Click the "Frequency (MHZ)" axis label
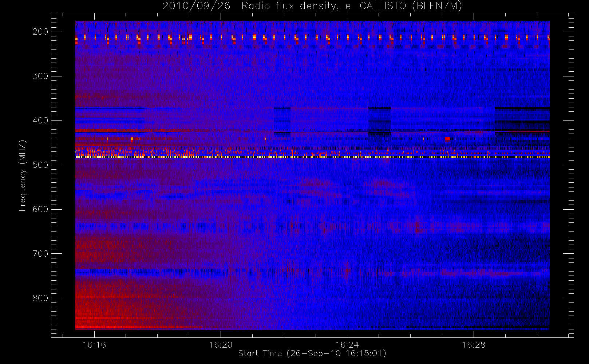Viewport: 589px width, 364px height. click(x=22, y=175)
